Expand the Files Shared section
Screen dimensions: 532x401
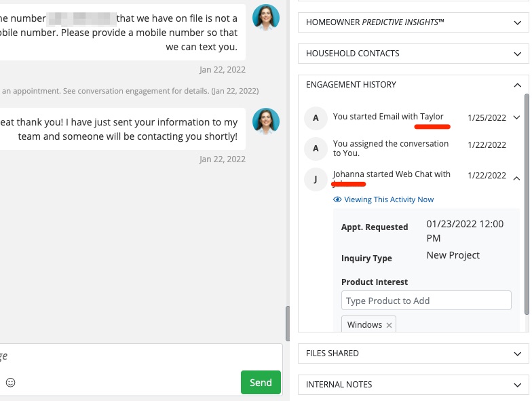pos(517,354)
